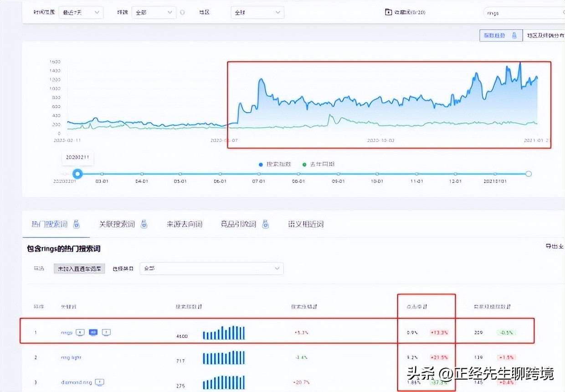Click the -0.5% value in the rings row
This screenshot has width=565, height=392.
tap(506, 333)
